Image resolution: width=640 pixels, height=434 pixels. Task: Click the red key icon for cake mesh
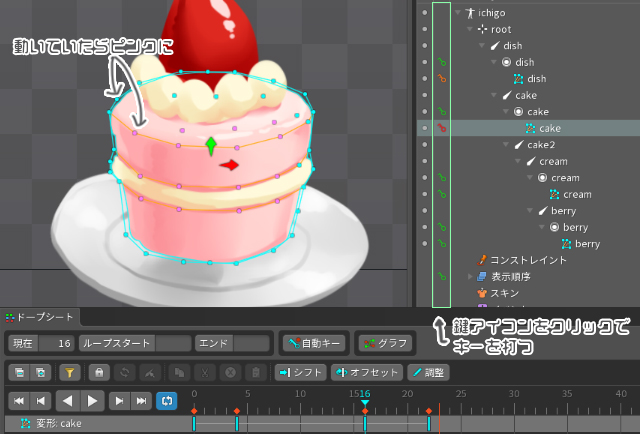[x=441, y=128]
